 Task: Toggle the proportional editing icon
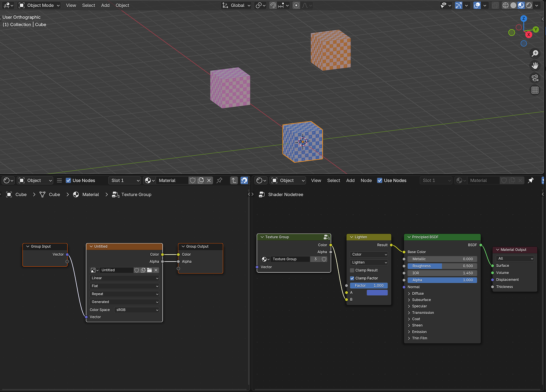(x=296, y=5)
